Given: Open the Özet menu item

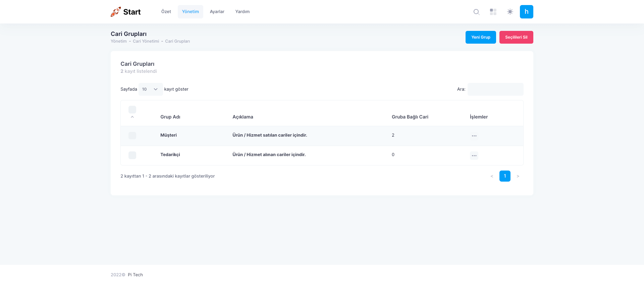Looking at the screenshot, I should [x=166, y=12].
